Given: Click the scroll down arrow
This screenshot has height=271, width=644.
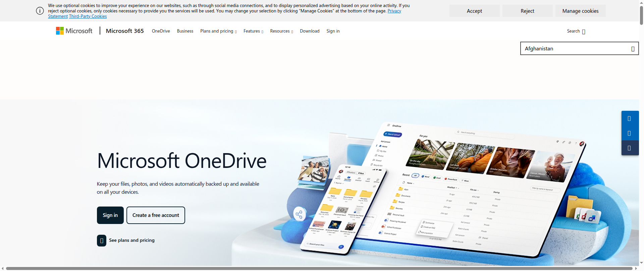Looking at the screenshot, I should (641, 263).
